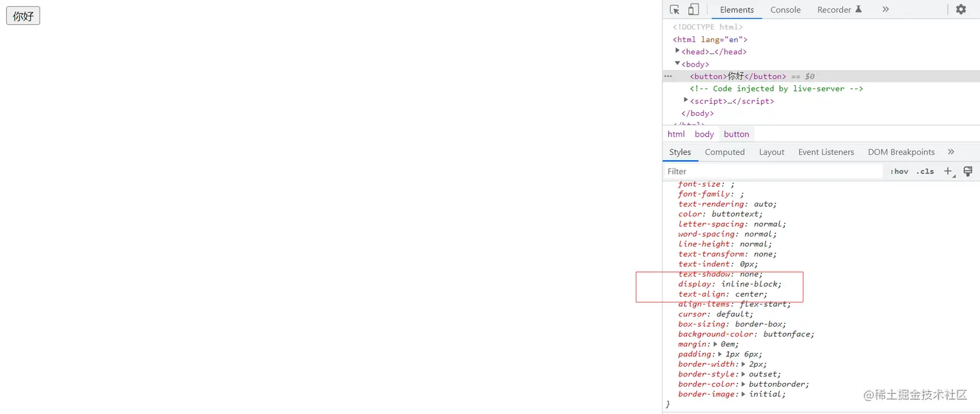This screenshot has width=980, height=414.
Task: Click the box-sizing: border-box declaration
Action: coord(732,324)
